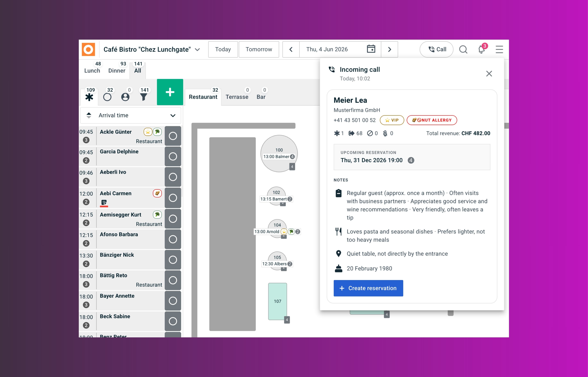Select empty table 107 on floor plan
588x377 pixels.
click(278, 301)
